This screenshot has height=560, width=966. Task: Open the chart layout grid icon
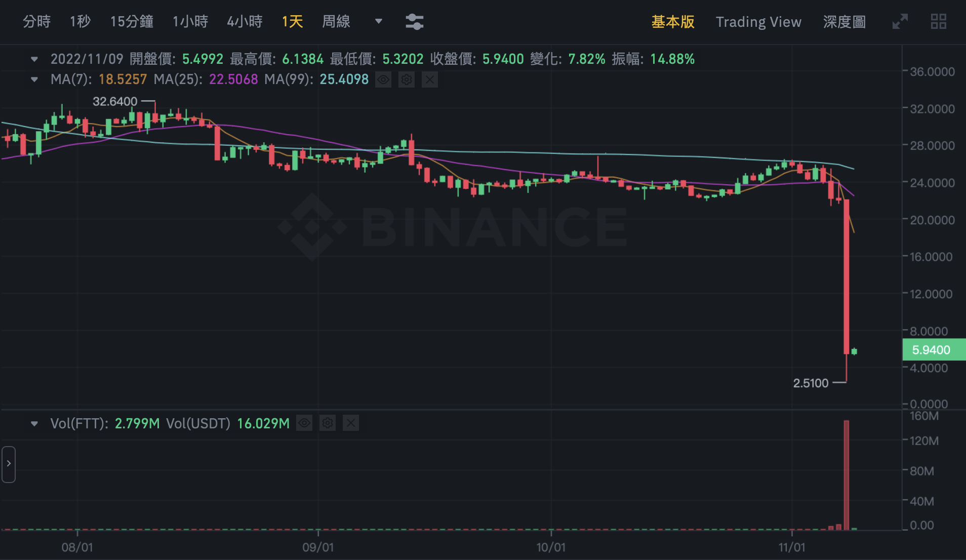[940, 21]
